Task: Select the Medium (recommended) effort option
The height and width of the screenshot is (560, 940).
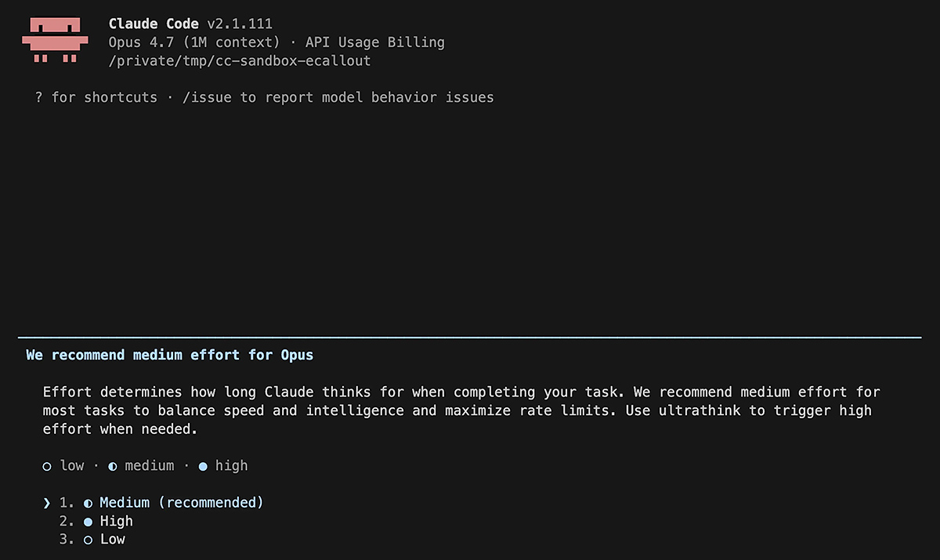Action: (181, 503)
